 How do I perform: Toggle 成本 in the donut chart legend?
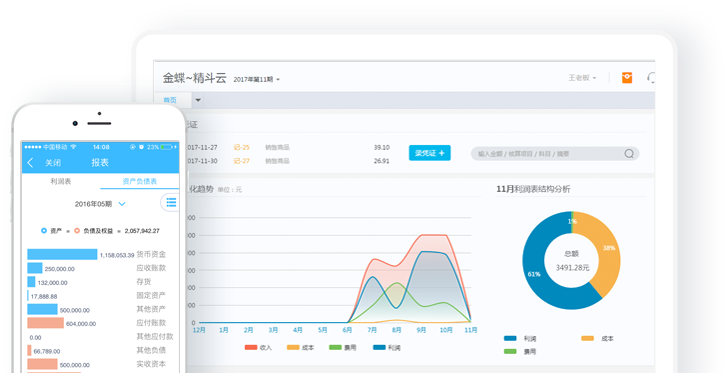point(598,339)
